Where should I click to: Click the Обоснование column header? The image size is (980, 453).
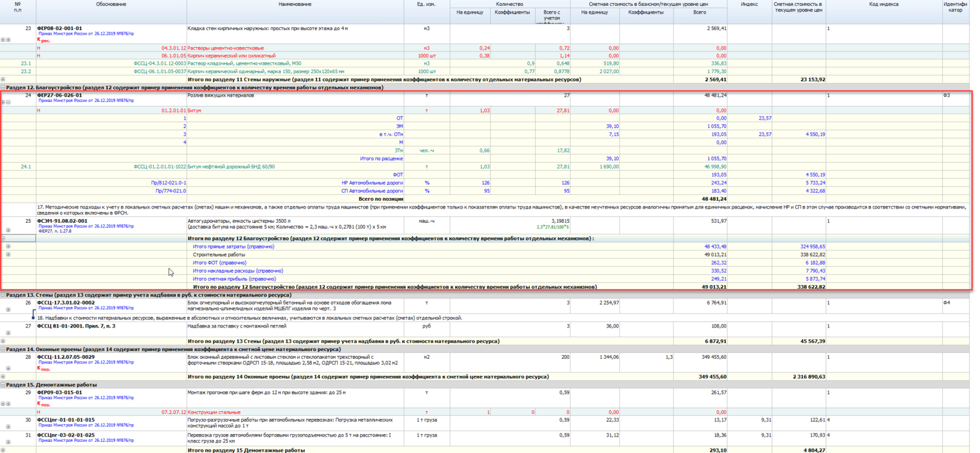111,5
